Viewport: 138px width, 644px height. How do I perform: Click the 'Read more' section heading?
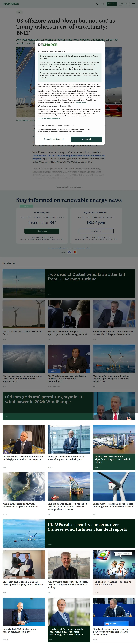click(x=9, y=263)
